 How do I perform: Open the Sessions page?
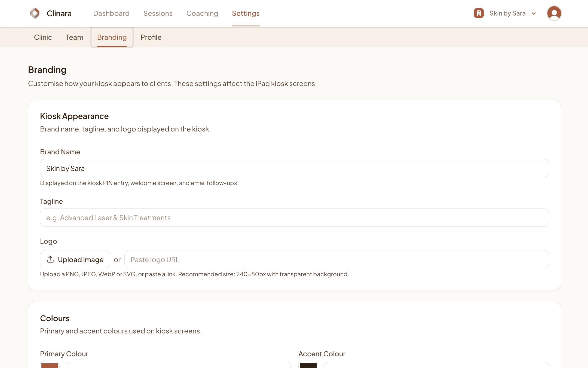coord(158,13)
